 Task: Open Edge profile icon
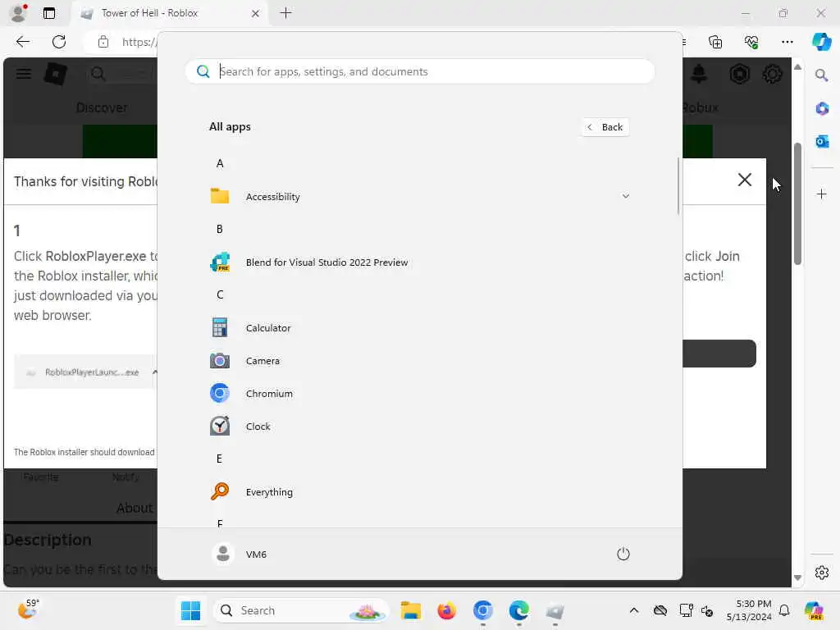[x=18, y=13]
